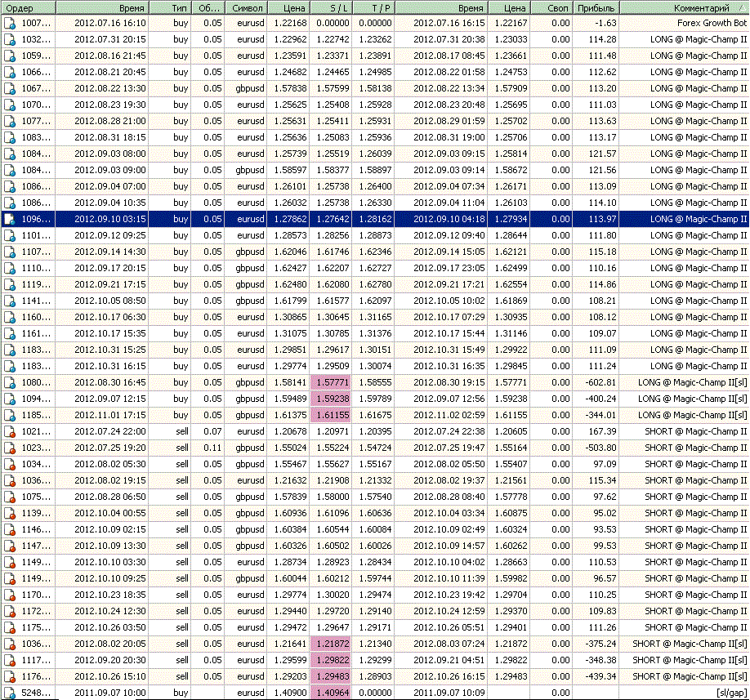Sort by the Прибыль profit column header

point(596,7)
